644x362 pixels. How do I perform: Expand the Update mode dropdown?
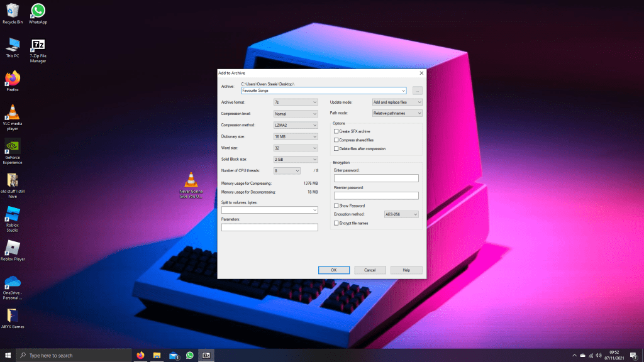click(397, 102)
